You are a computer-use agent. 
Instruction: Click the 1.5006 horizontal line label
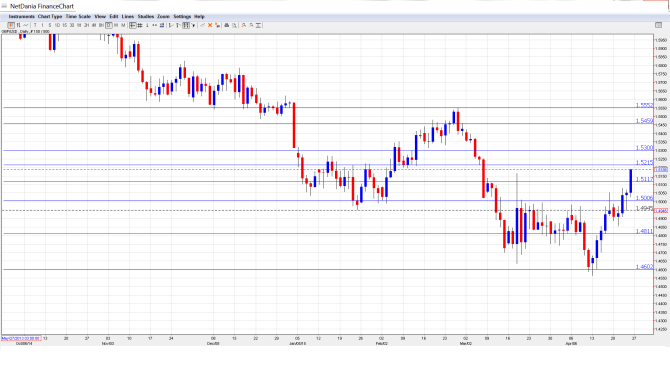coord(644,198)
